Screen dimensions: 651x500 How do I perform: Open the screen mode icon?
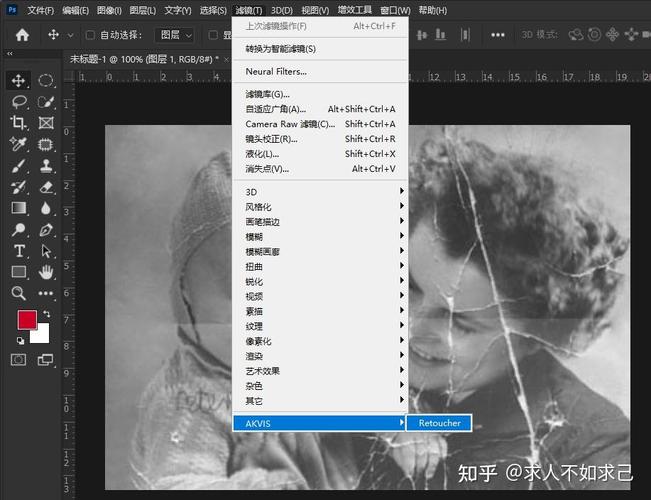[45, 360]
